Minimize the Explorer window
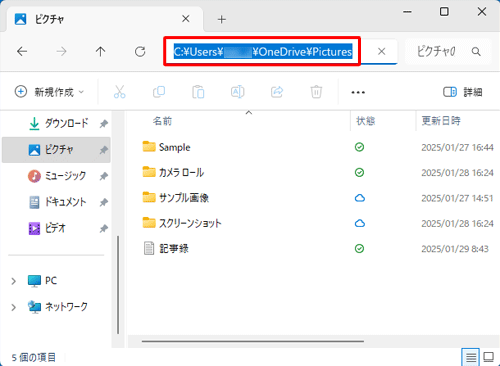Image resolution: width=500 pixels, height=366 pixels. (407, 12)
